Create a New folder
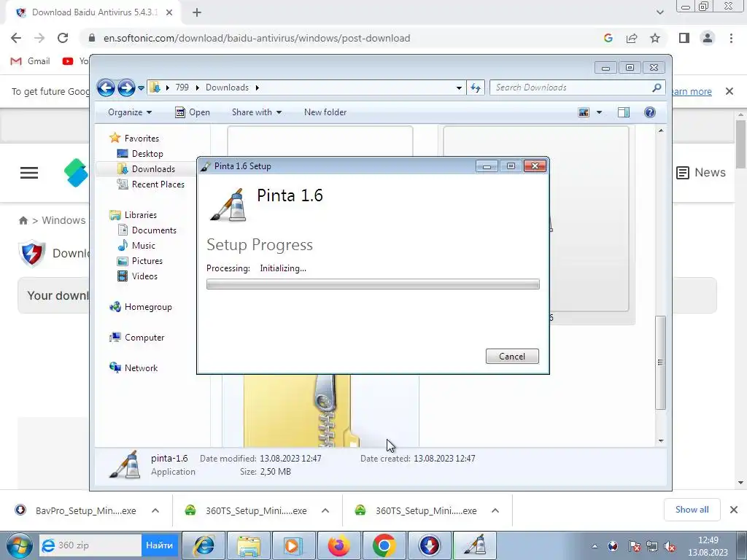 (325, 112)
